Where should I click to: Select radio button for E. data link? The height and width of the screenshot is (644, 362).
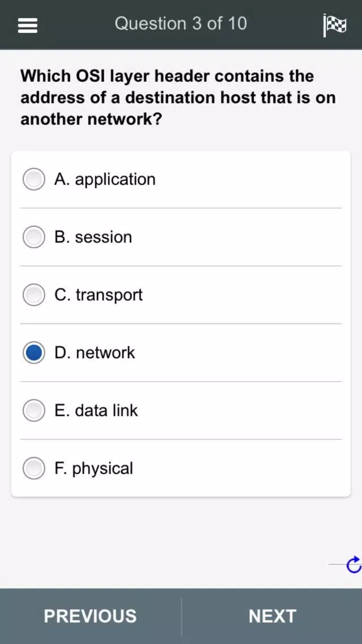34,410
